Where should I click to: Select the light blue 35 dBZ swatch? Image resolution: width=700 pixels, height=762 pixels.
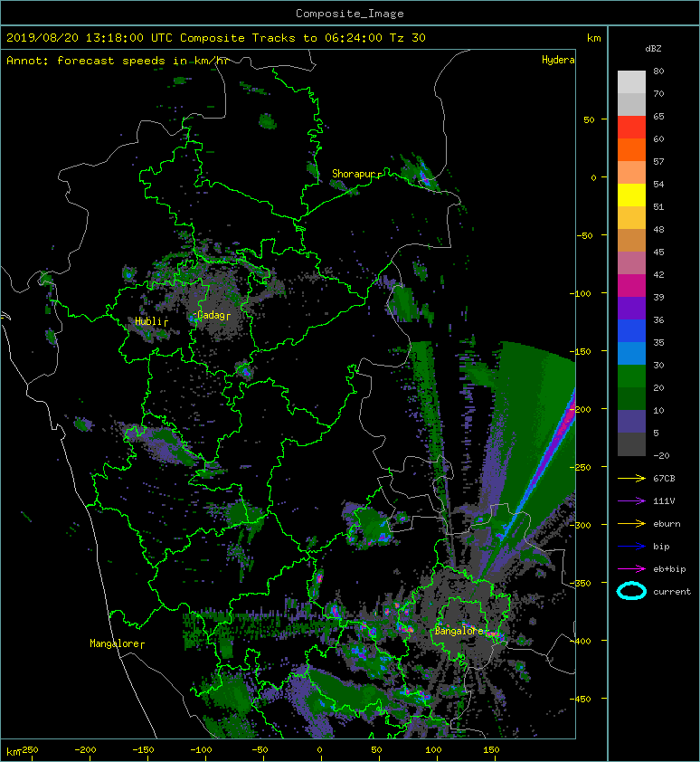(x=631, y=353)
